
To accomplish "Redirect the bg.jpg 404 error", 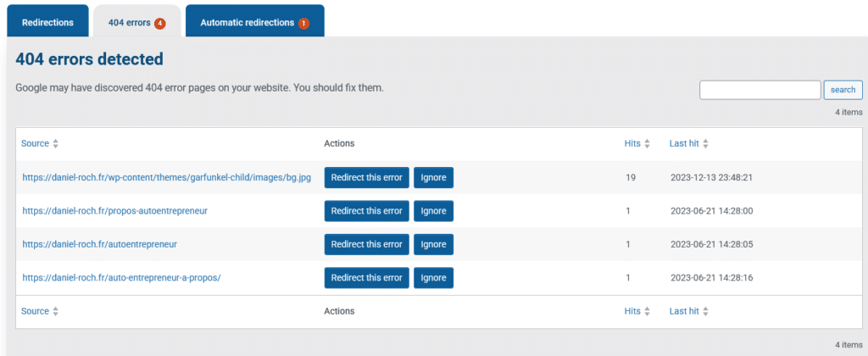I will (x=366, y=178).
